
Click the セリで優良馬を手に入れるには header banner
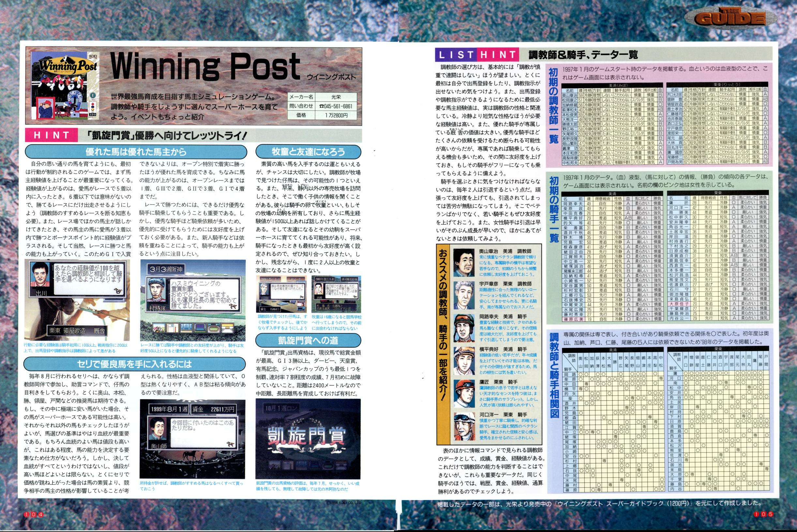click(x=134, y=364)
